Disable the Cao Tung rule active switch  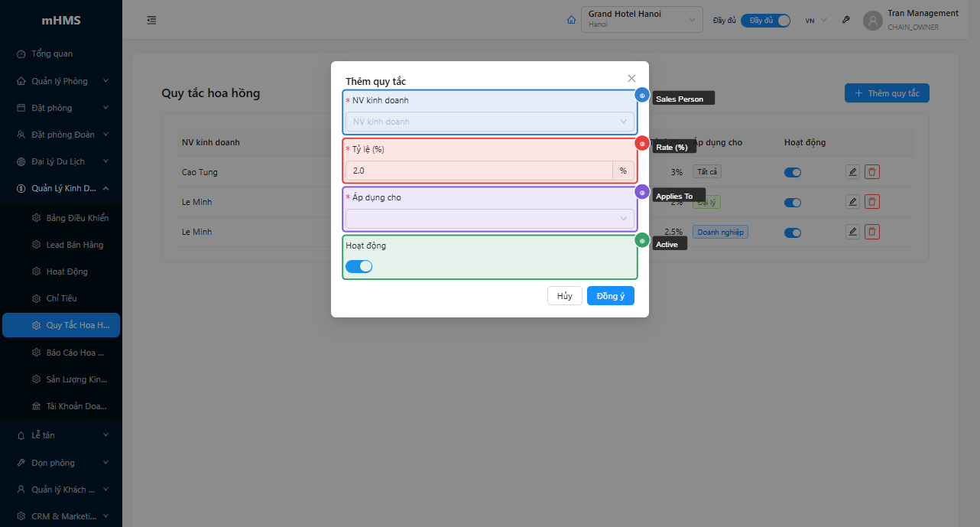point(793,172)
